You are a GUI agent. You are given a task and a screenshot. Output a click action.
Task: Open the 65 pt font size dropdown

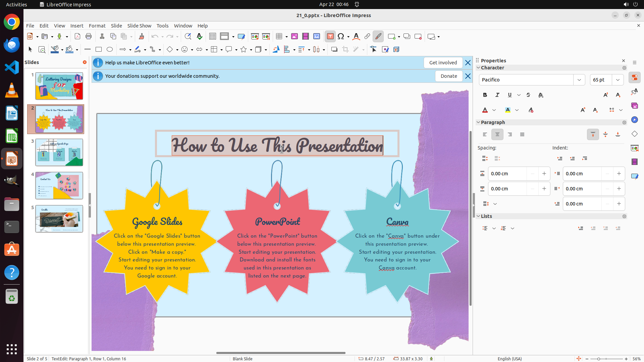618,80
